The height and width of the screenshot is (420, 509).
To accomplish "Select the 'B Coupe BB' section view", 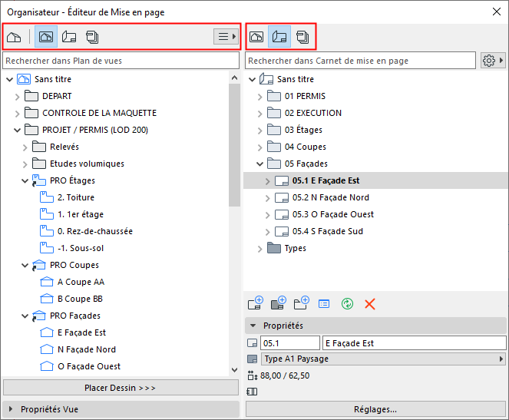I will pos(80,299).
